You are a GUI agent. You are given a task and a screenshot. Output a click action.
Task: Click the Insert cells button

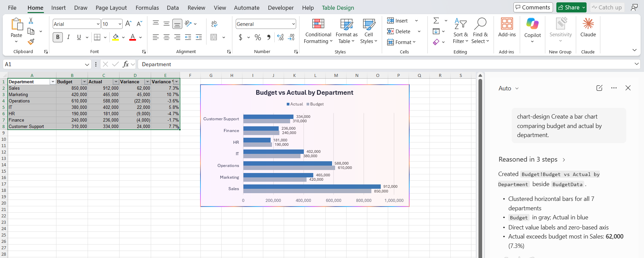(x=398, y=20)
